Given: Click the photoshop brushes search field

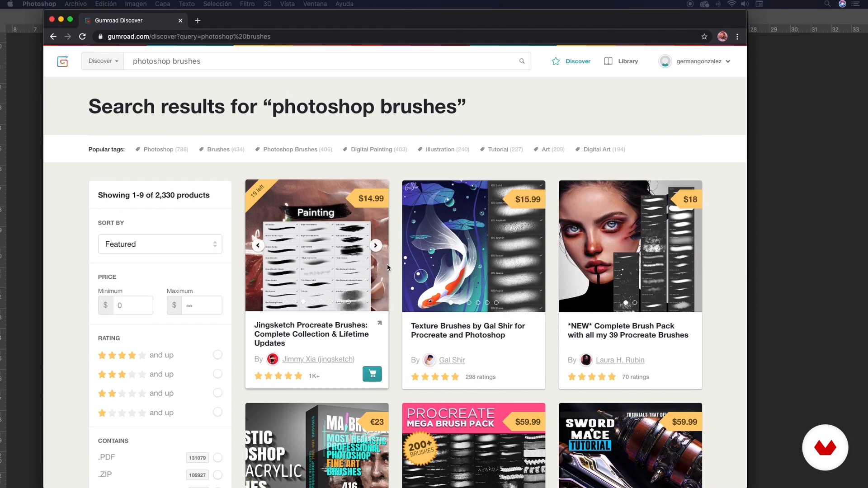Looking at the screenshot, I should tap(321, 61).
